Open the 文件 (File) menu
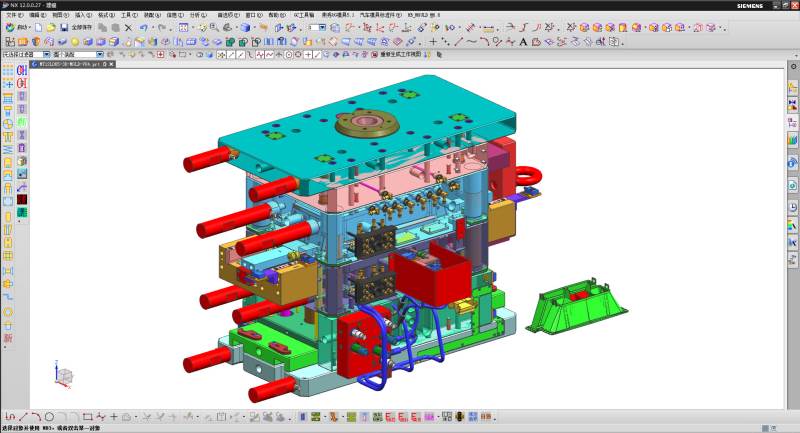The width and height of the screenshot is (800, 433). pyautogui.click(x=13, y=16)
